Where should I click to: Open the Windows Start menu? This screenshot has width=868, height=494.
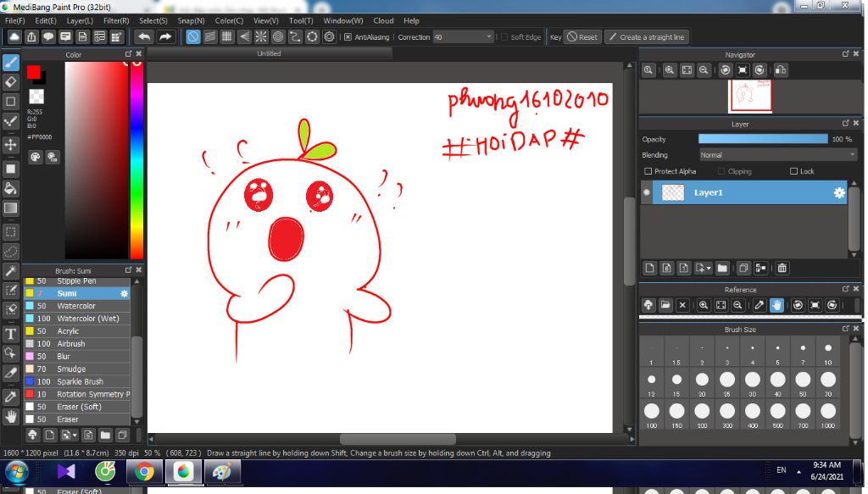[17, 473]
